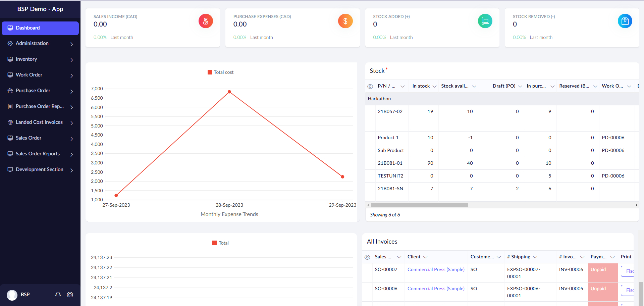The height and width of the screenshot is (306, 644).
Task: Open the Client column filter dropdown
Action: (x=425, y=257)
